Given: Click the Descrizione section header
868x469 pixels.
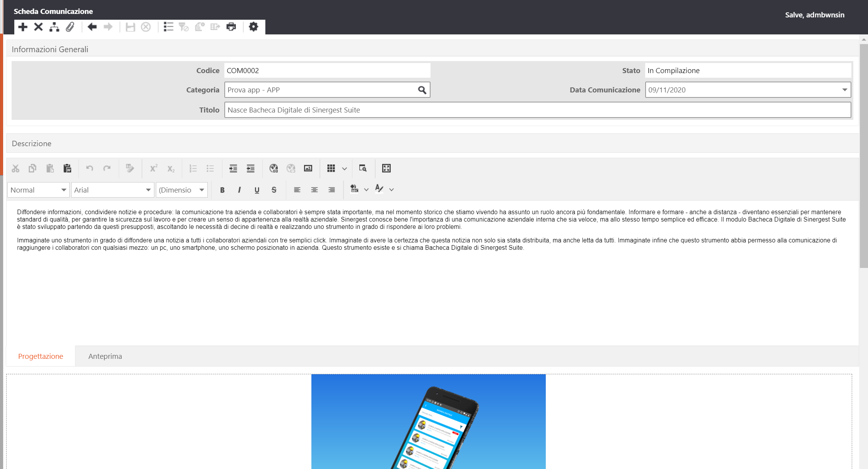Looking at the screenshot, I should (432, 143).
